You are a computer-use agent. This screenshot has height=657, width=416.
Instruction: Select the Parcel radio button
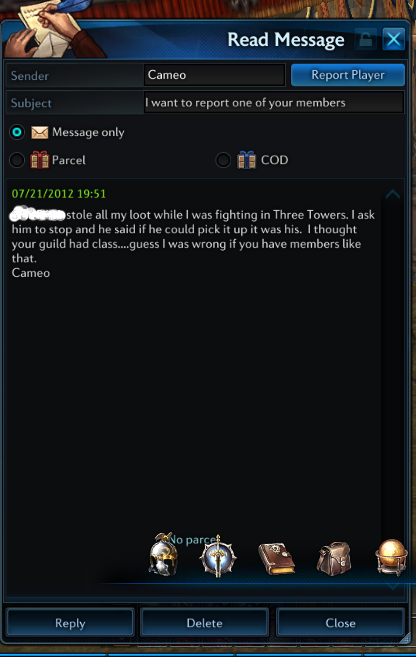click(x=17, y=160)
